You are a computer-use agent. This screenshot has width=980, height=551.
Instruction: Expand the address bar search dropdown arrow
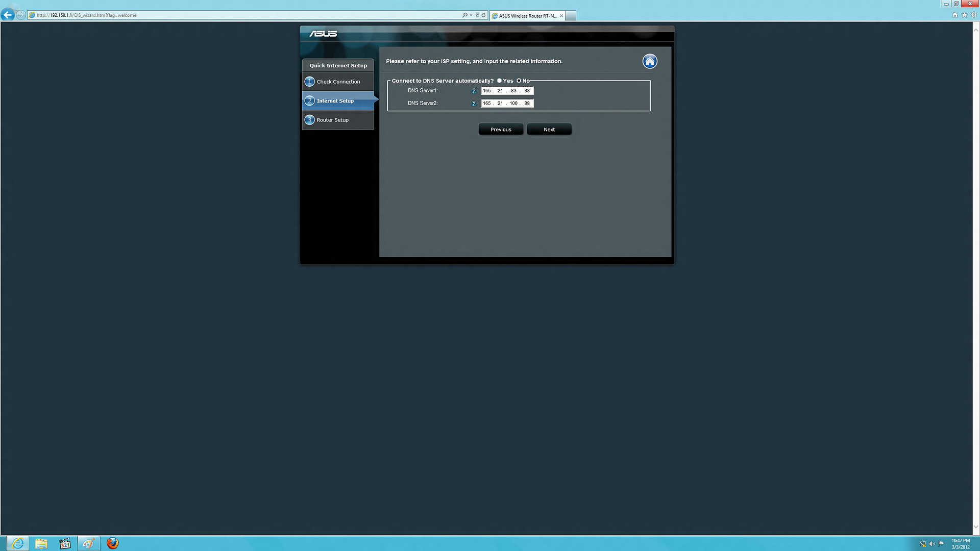(x=471, y=15)
